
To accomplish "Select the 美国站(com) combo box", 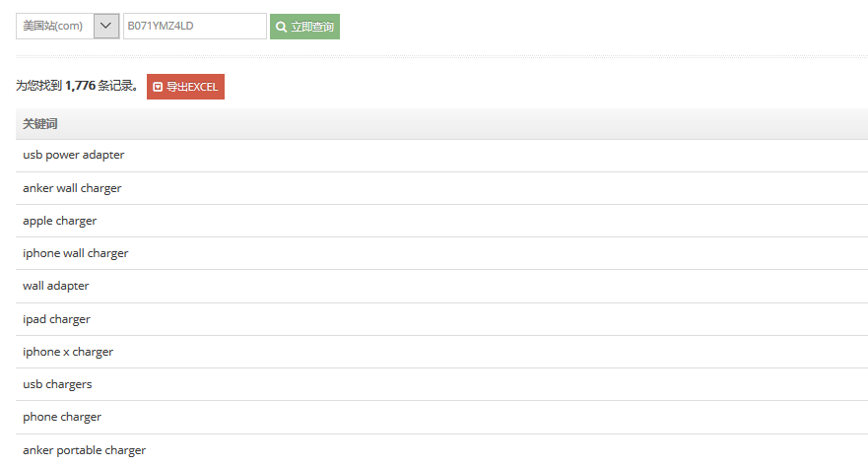I will click(55, 26).
